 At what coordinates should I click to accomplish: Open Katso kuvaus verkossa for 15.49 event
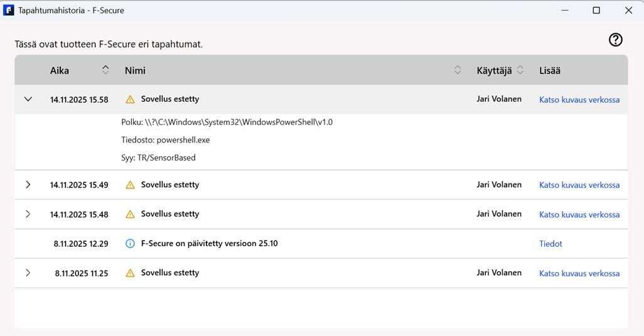(579, 185)
